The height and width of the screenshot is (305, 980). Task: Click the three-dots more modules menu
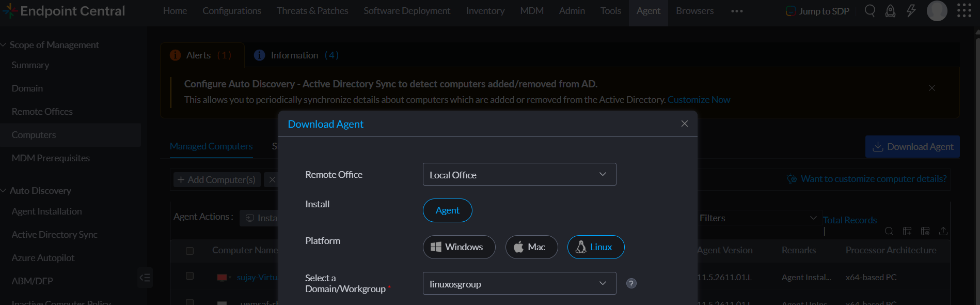click(x=737, y=11)
